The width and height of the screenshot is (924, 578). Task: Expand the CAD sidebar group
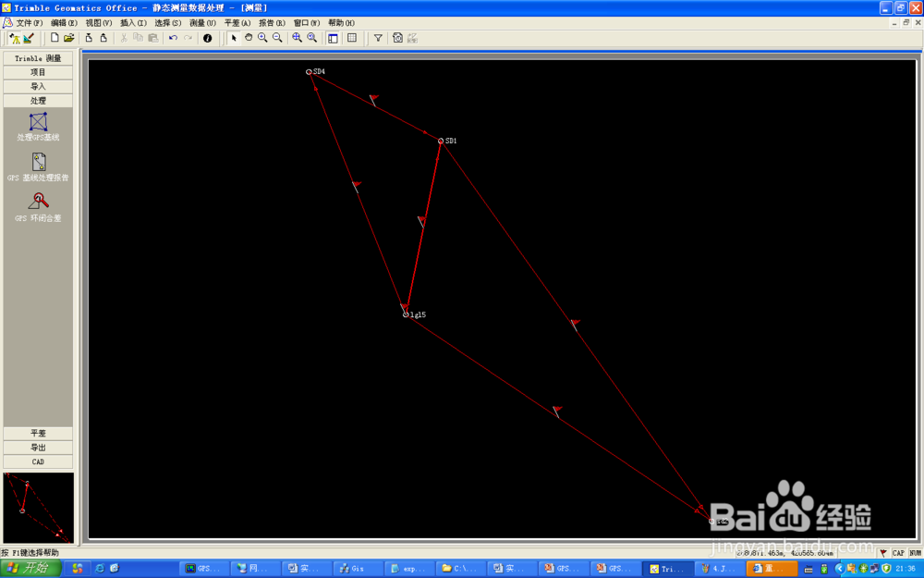38,461
